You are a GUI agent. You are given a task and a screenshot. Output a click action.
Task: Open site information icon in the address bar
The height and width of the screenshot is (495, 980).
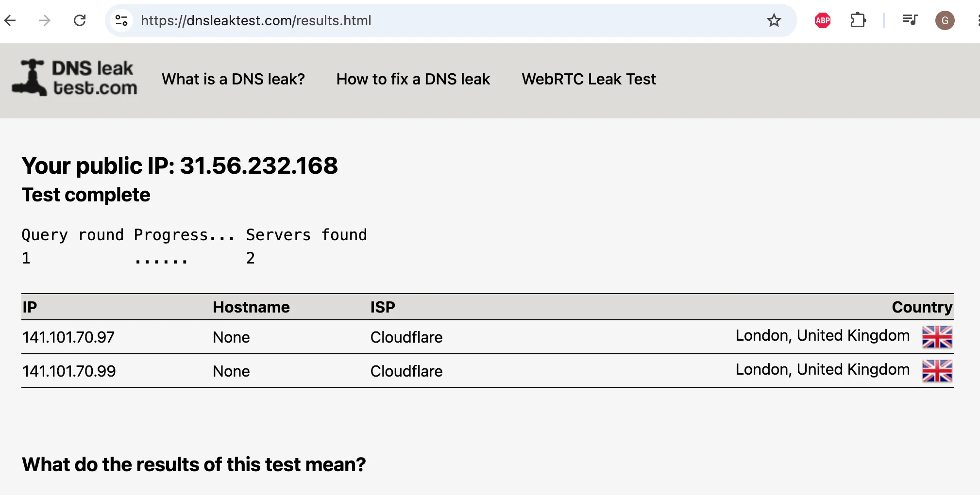(x=121, y=20)
